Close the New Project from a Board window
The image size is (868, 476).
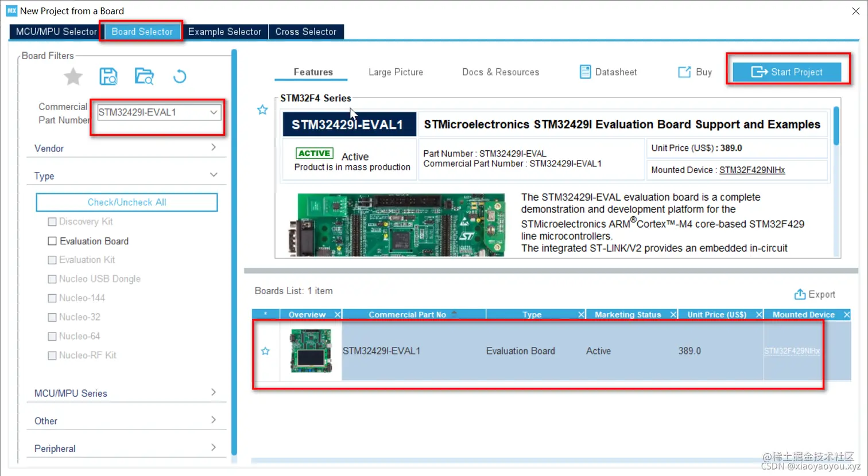tap(855, 11)
